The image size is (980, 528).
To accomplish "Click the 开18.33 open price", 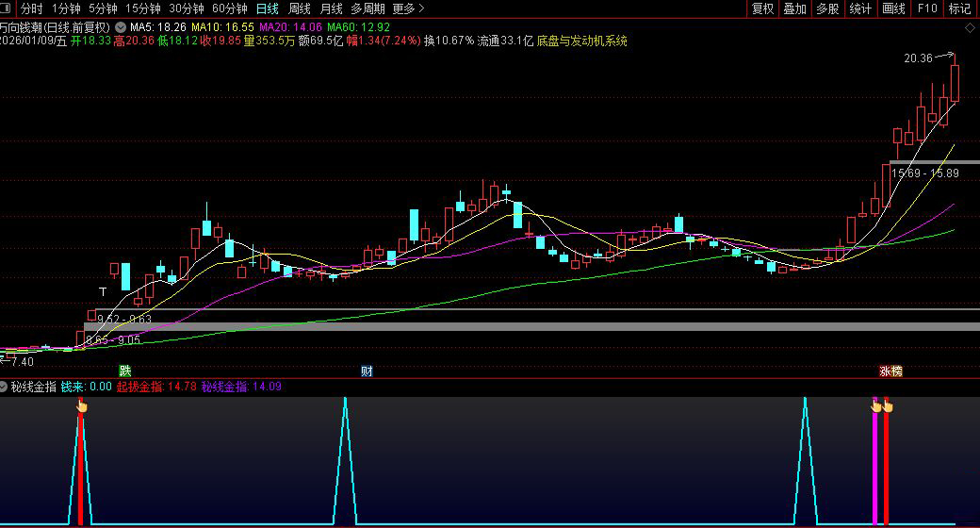I will click(90, 41).
